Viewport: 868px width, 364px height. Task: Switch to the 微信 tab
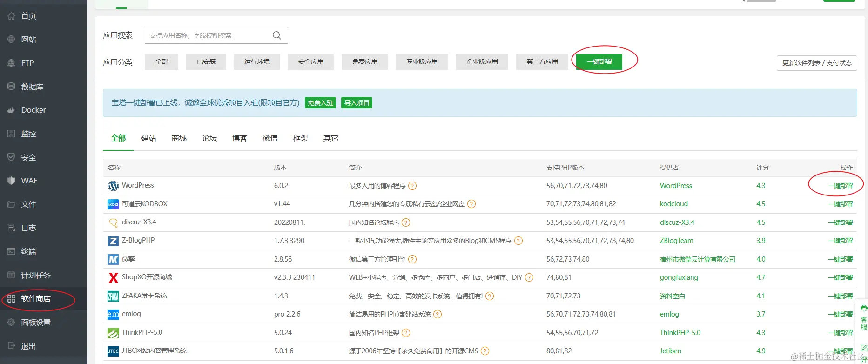[270, 138]
